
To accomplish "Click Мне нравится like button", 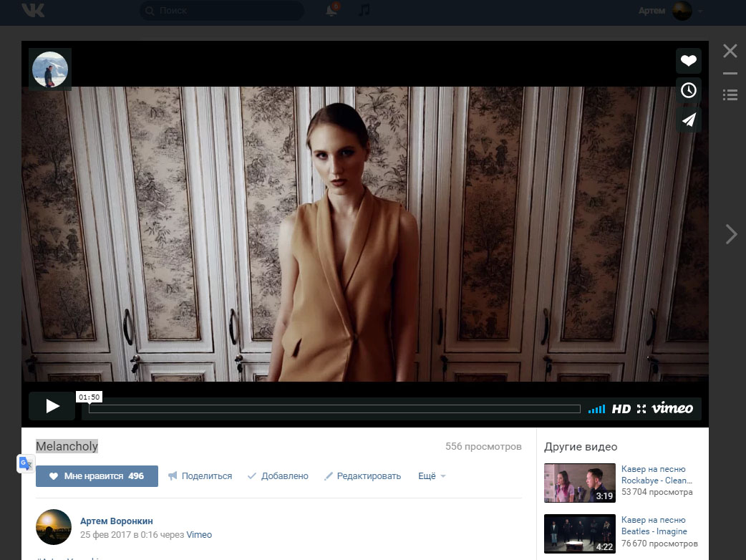I will coord(97,475).
